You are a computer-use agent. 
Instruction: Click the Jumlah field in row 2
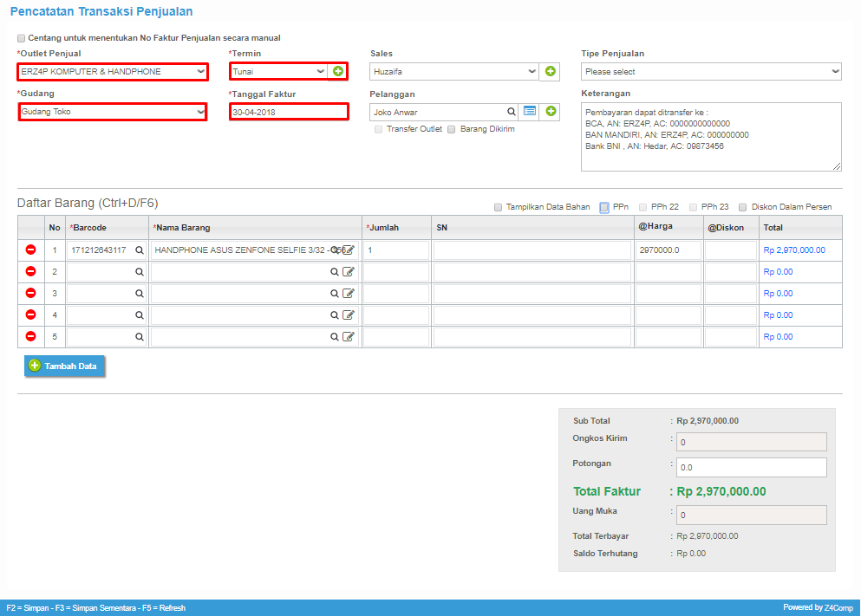pyautogui.click(x=396, y=272)
